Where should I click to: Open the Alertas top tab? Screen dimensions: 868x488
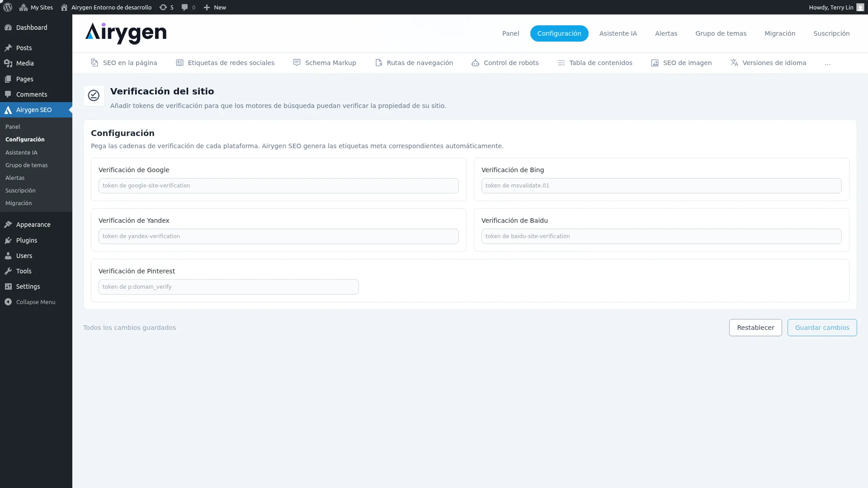pyautogui.click(x=666, y=33)
